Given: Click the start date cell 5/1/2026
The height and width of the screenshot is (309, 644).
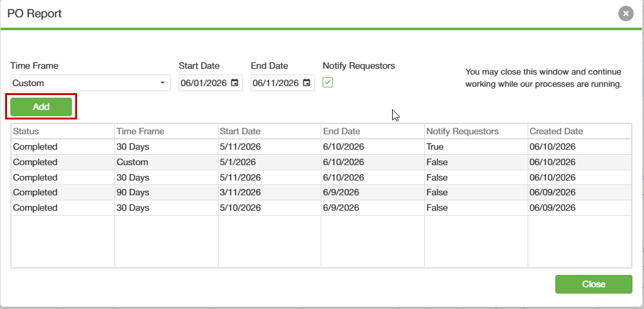Looking at the screenshot, I should tap(269, 162).
